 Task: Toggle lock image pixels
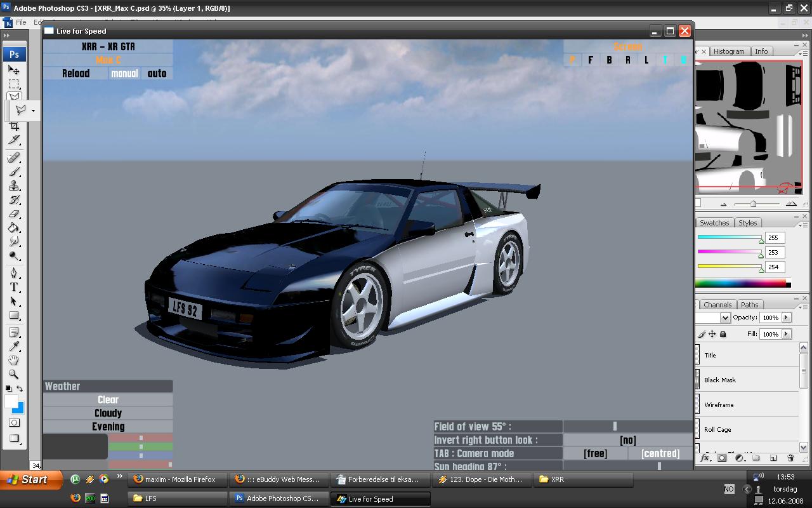pos(702,334)
